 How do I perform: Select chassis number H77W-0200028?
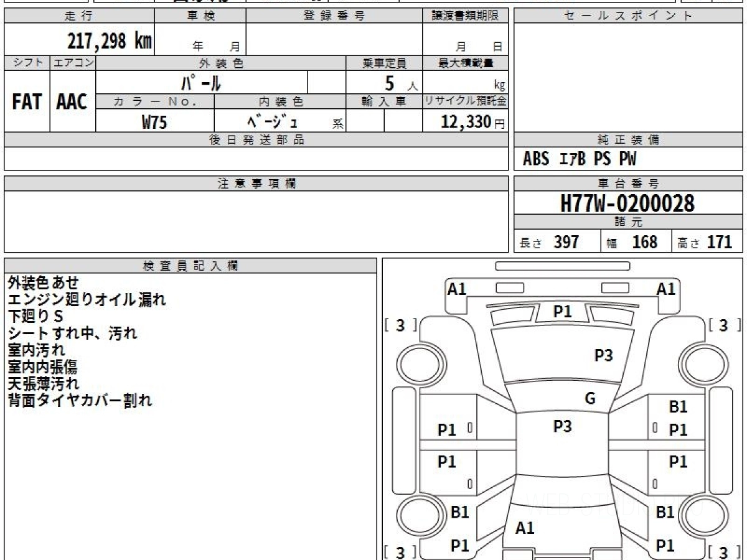[x=627, y=203]
